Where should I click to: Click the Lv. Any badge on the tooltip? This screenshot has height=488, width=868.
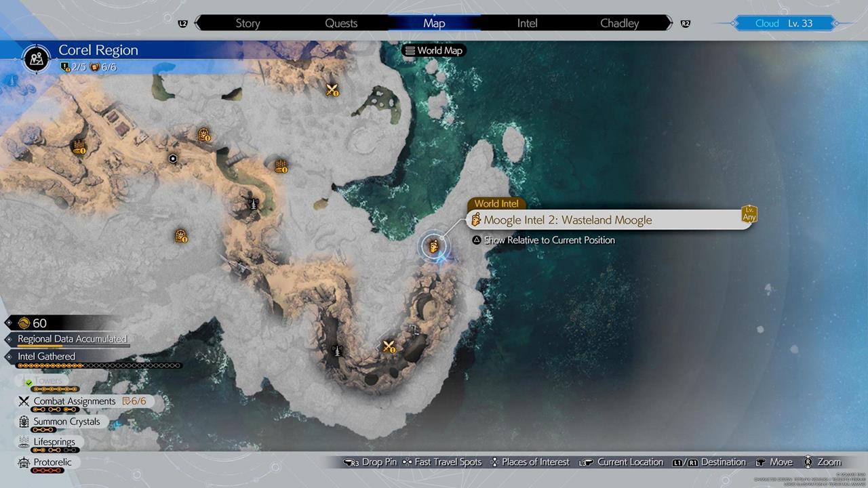[x=749, y=214]
